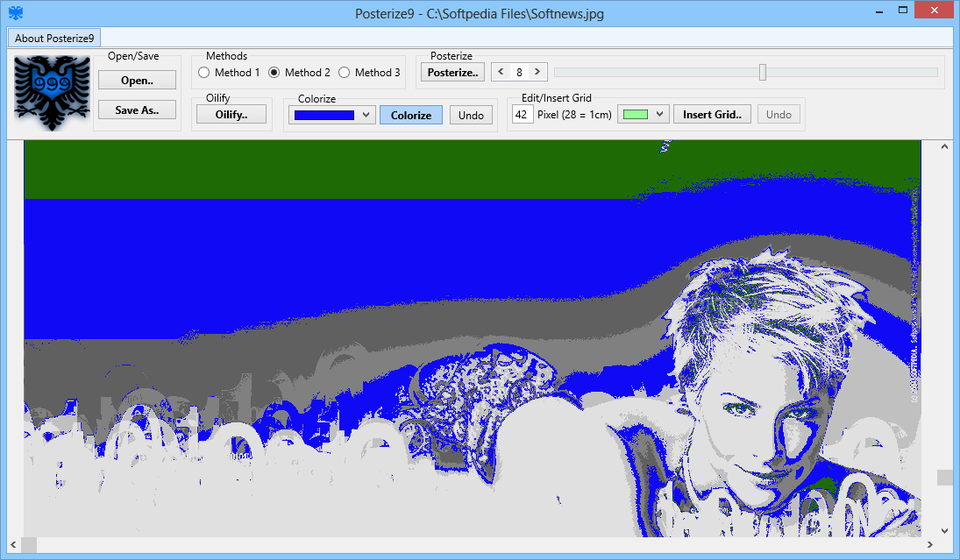The width and height of the screenshot is (960, 560).
Task: Click the posterize slider thumb
Action: [x=762, y=72]
